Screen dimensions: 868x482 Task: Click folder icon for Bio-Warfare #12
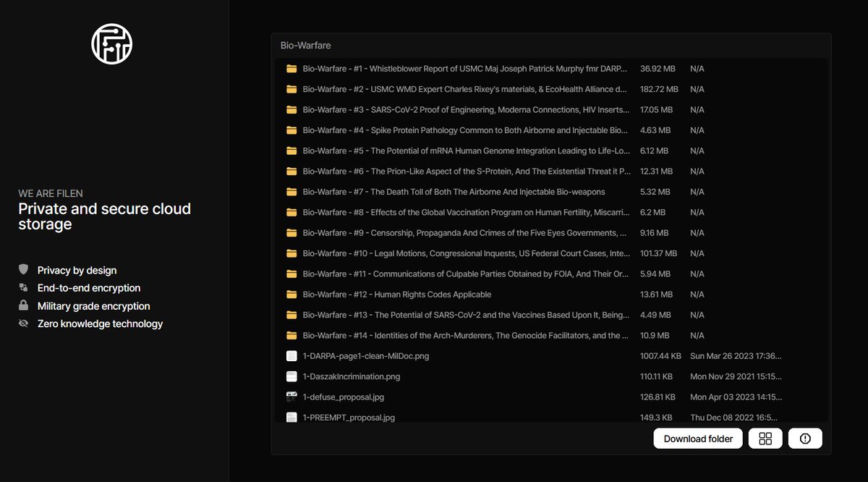[292, 295]
